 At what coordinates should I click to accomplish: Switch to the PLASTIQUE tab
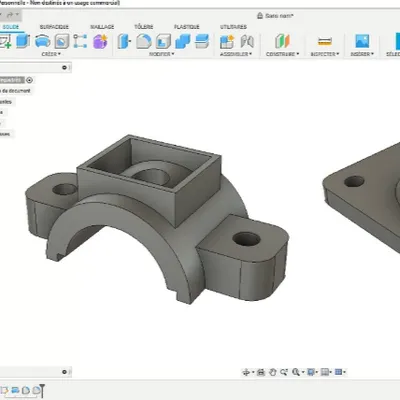pyautogui.click(x=187, y=27)
